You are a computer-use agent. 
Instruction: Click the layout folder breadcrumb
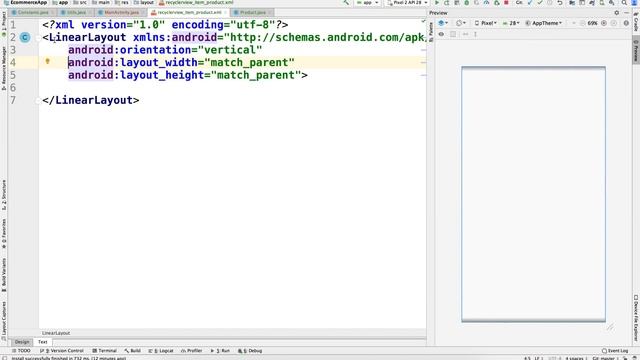[x=144, y=3]
